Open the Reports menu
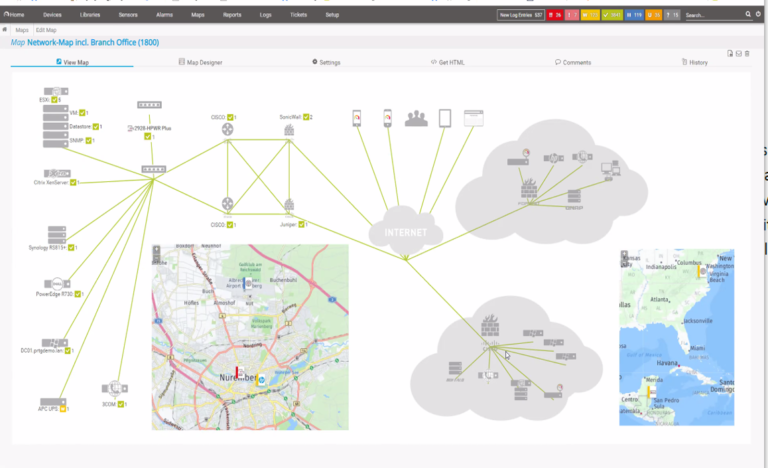 click(232, 15)
